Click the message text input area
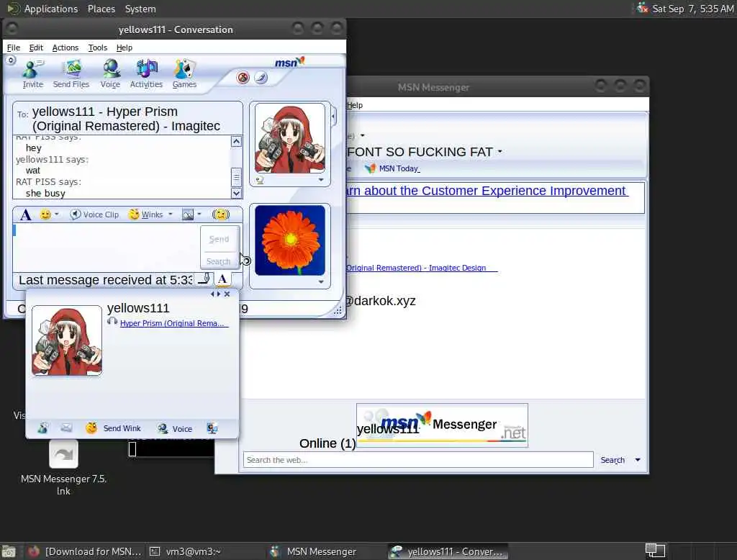 tap(107, 246)
